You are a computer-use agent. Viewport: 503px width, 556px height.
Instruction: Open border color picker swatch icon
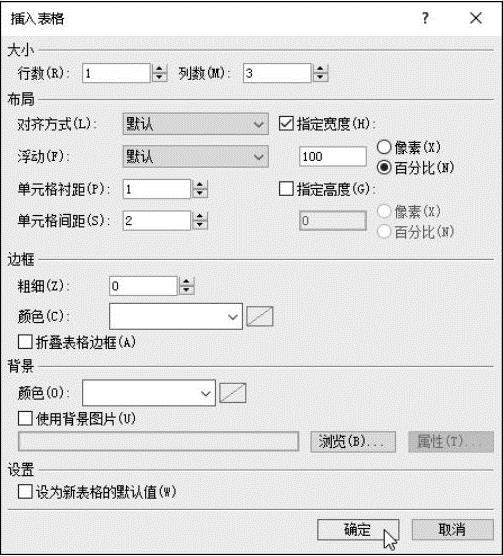tap(260, 316)
